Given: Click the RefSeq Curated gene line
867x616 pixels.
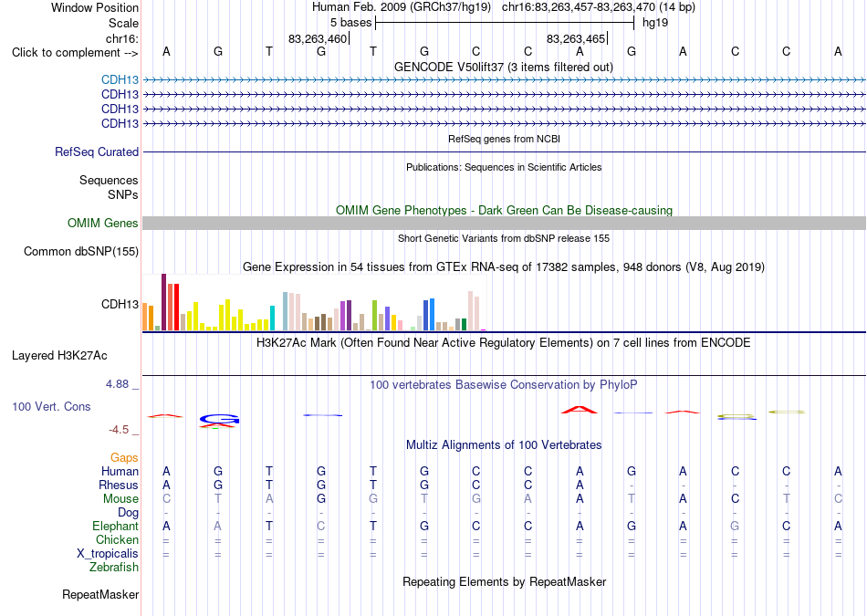Looking at the screenshot, I should [504, 152].
